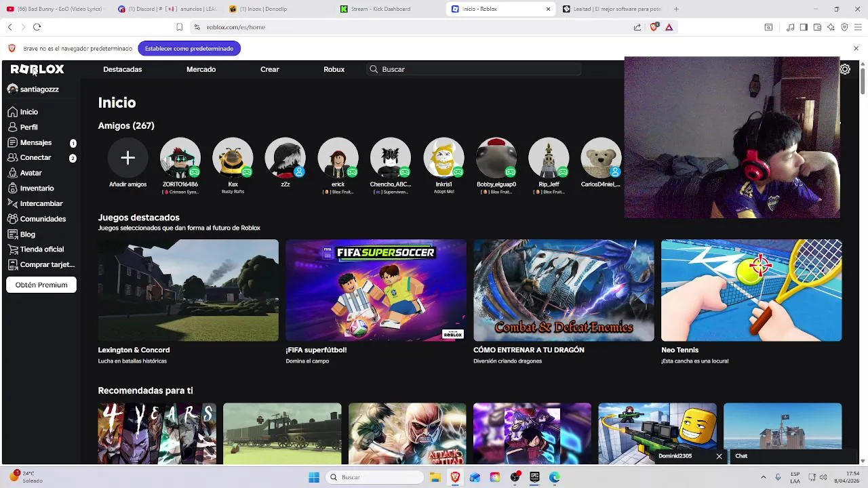Open friend Inkris1's avatar

(x=443, y=158)
